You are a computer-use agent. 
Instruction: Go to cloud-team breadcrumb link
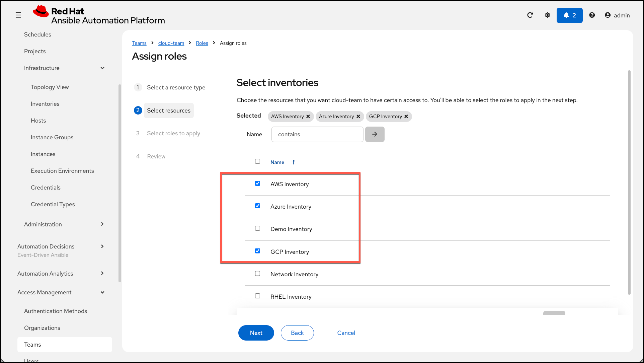click(x=171, y=43)
